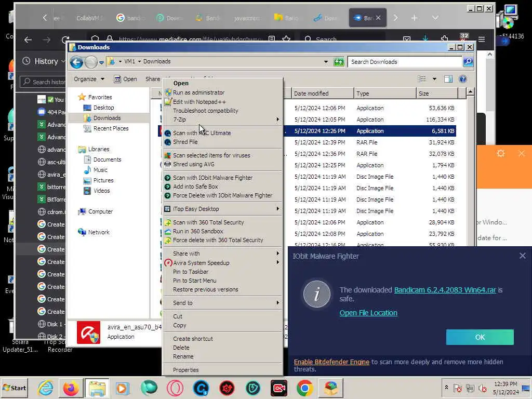Click the Firefox hamburger menu icon
Viewport: 532px width, 399px height.
coord(481,39)
